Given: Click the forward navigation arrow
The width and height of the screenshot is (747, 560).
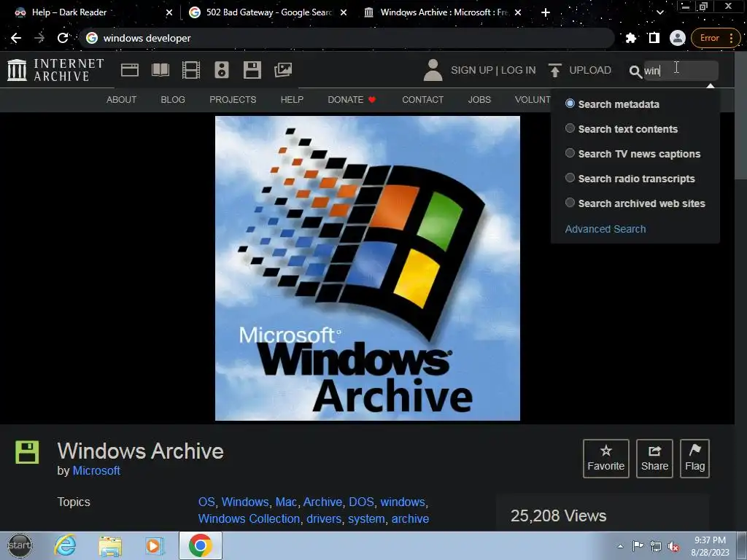Looking at the screenshot, I should [39, 38].
